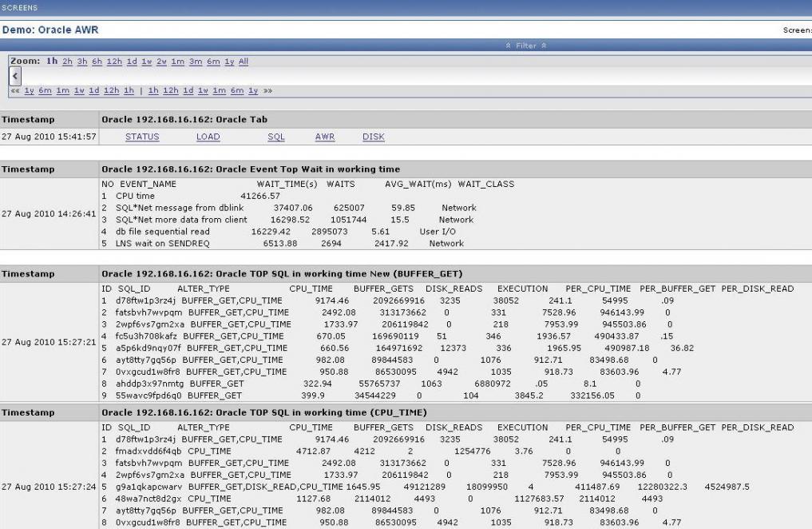This screenshot has height=529, width=812.
Task: Set zoom to 12h
Action: (x=114, y=62)
